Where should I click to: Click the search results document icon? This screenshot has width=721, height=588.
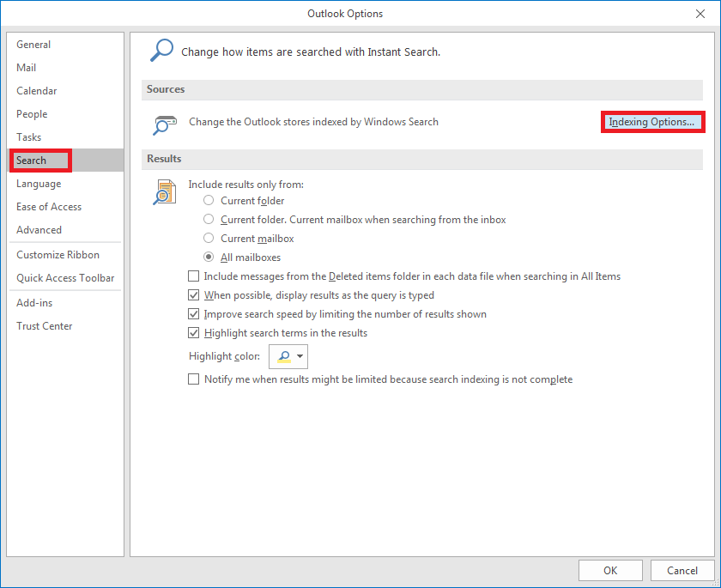tap(165, 191)
